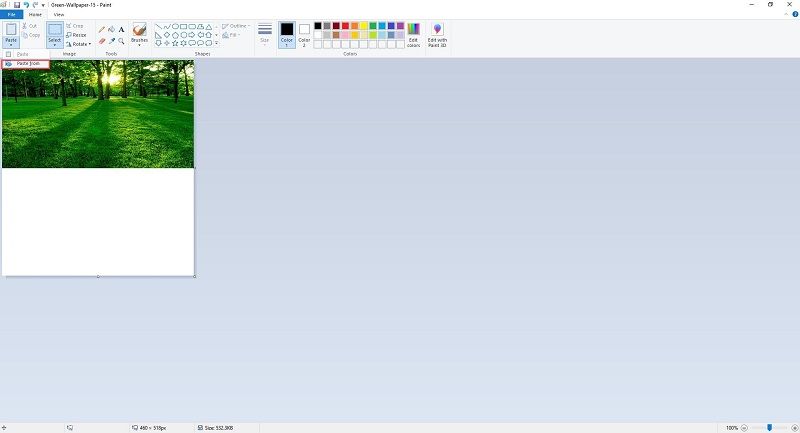This screenshot has height=433, width=800.
Task: Choose the Eraser tool
Action: tap(102, 41)
